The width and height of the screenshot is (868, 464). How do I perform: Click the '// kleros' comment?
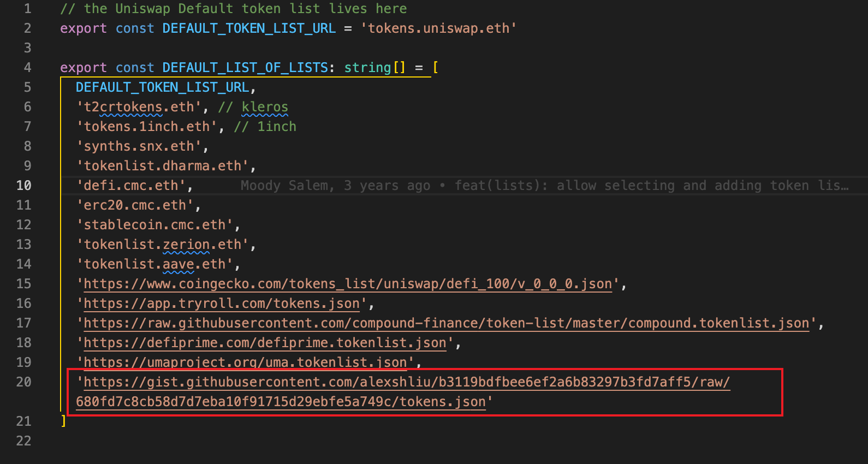point(253,107)
